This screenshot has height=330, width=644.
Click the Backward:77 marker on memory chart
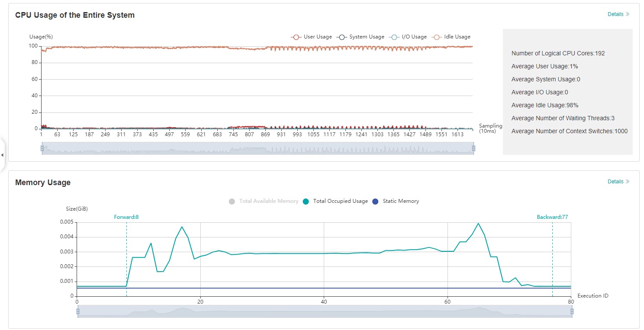[x=552, y=217]
